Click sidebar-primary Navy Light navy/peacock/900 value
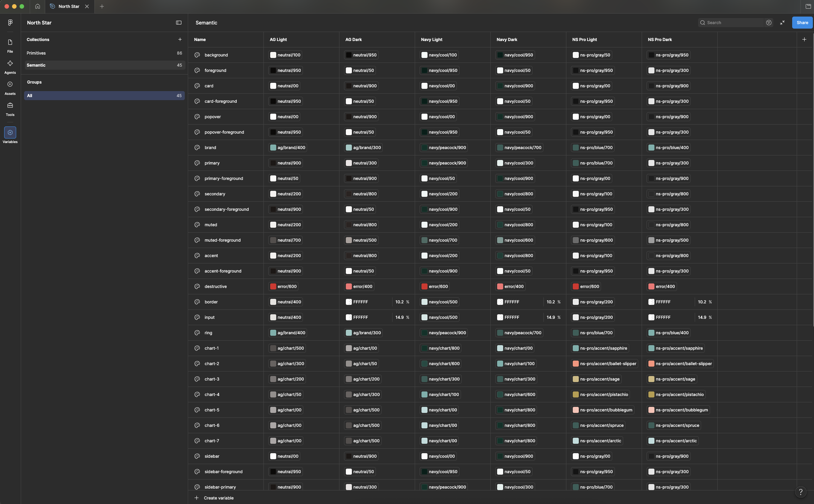This screenshot has width=814, height=504. 444,487
